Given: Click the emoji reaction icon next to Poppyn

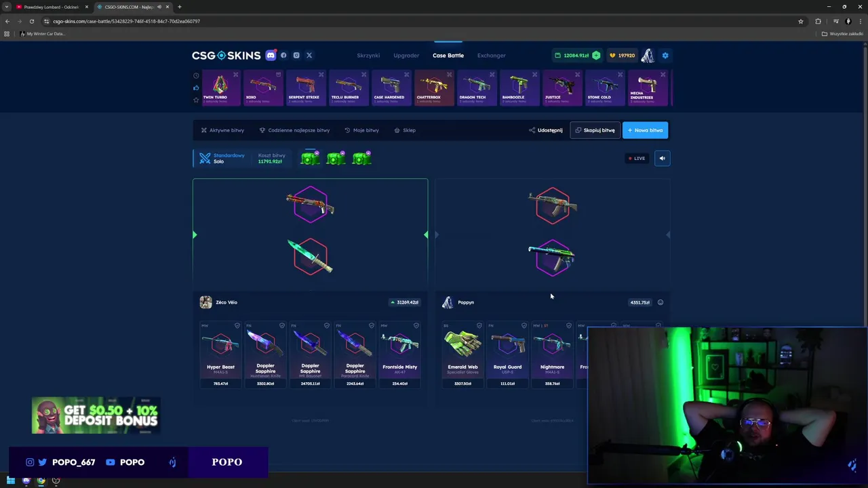Looking at the screenshot, I should pyautogui.click(x=660, y=302).
